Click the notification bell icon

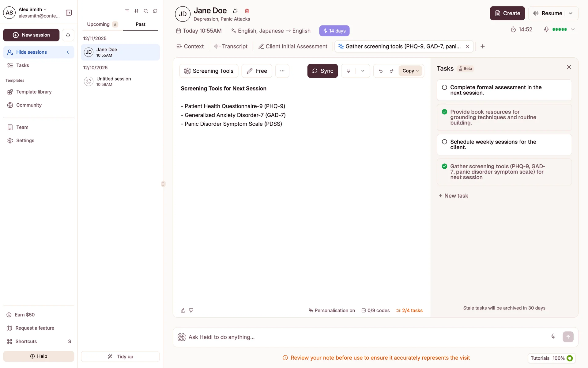click(x=68, y=35)
